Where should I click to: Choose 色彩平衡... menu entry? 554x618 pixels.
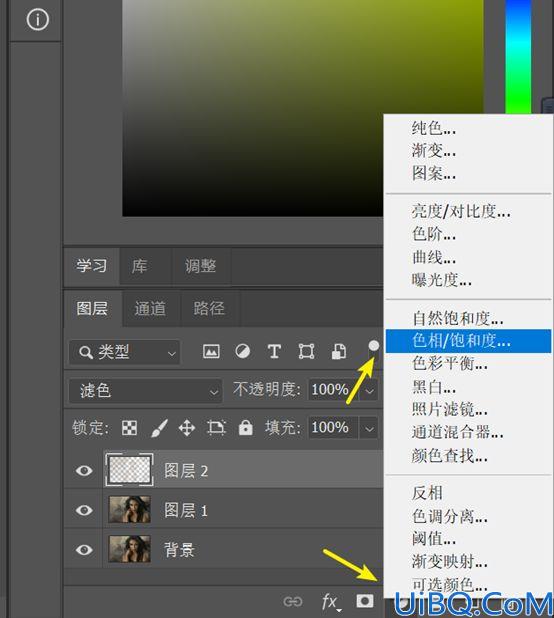click(x=468, y=363)
